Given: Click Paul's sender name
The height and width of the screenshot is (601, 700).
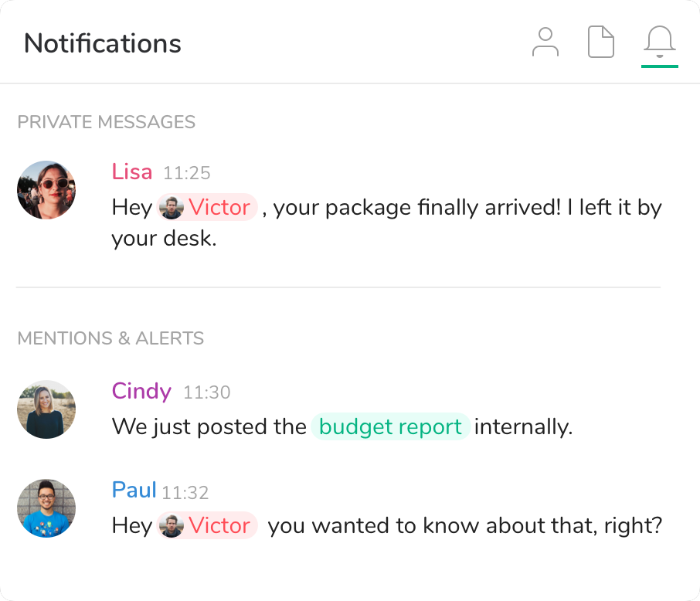Looking at the screenshot, I should click(134, 490).
